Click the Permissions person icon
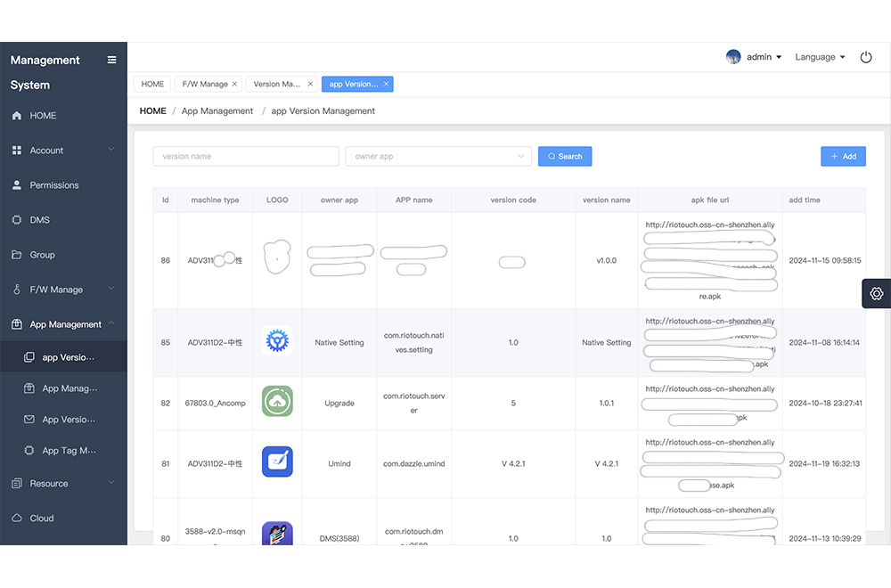The width and height of the screenshot is (891, 588). [17, 184]
